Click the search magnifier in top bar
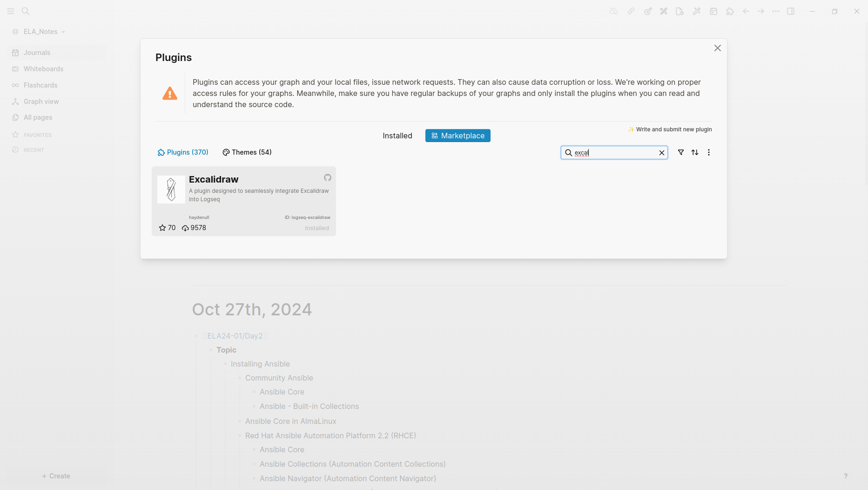 click(x=26, y=11)
